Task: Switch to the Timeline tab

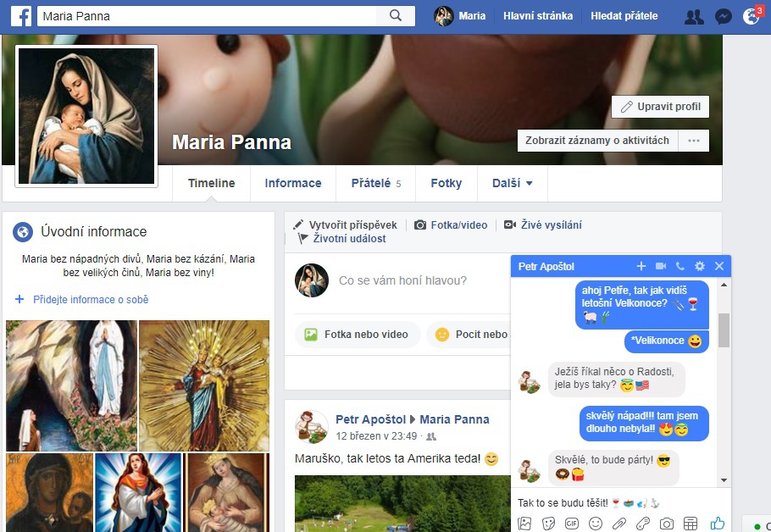Action: point(212,183)
